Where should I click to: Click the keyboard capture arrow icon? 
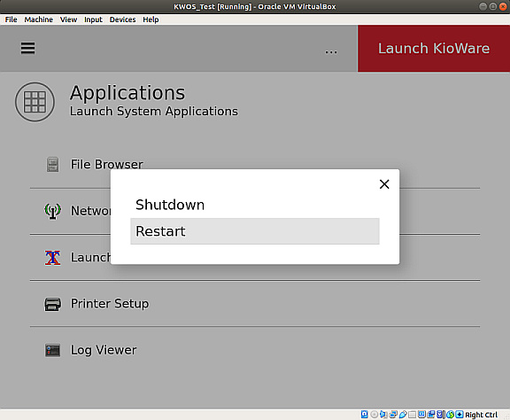[460, 415]
